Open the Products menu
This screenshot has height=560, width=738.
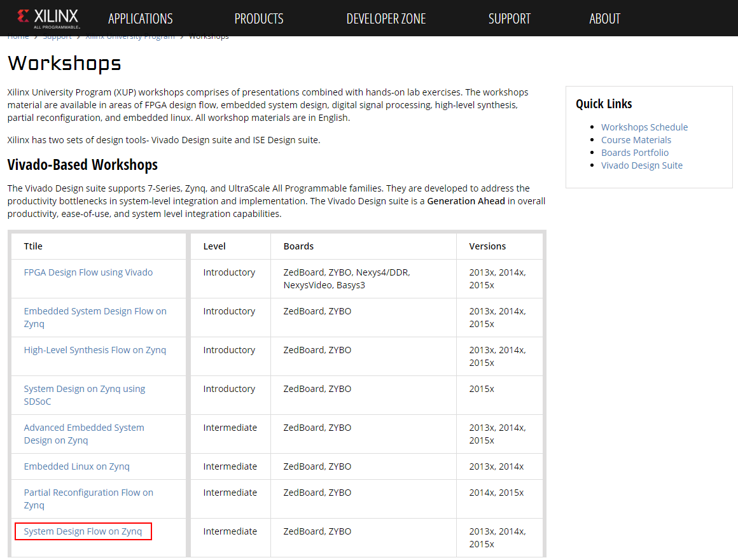pyautogui.click(x=259, y=19)
